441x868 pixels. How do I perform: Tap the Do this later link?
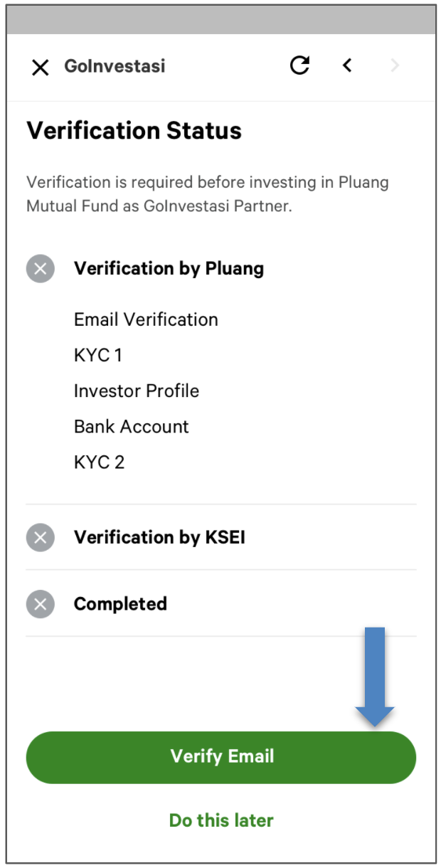coord(221,820)
